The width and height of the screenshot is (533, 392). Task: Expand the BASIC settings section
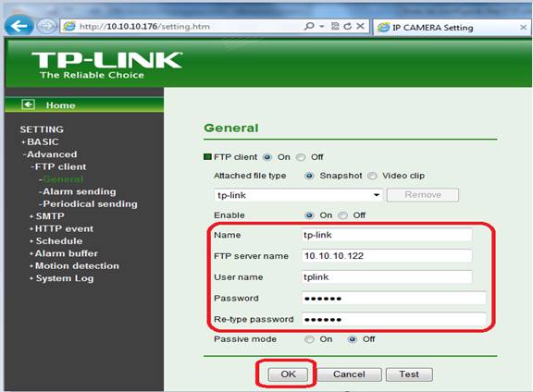[40, 142]
